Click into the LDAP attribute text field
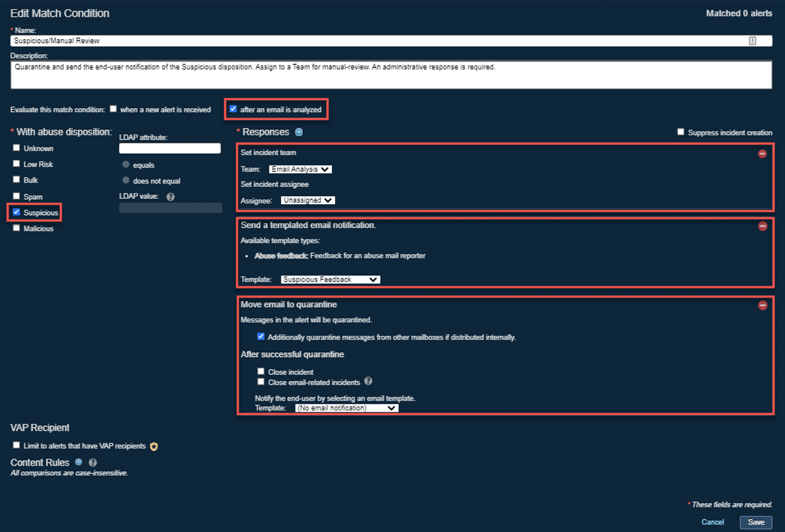 pyautogui.click(x=170, y=148)
